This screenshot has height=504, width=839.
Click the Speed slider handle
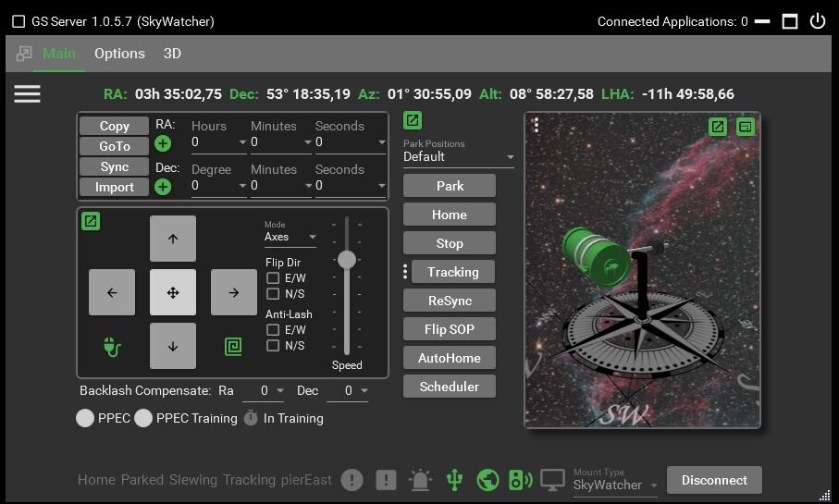[x=347, y=260]
